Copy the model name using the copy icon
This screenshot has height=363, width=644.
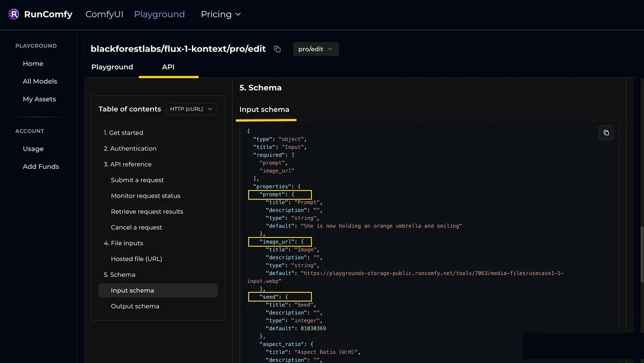(277, 49)
